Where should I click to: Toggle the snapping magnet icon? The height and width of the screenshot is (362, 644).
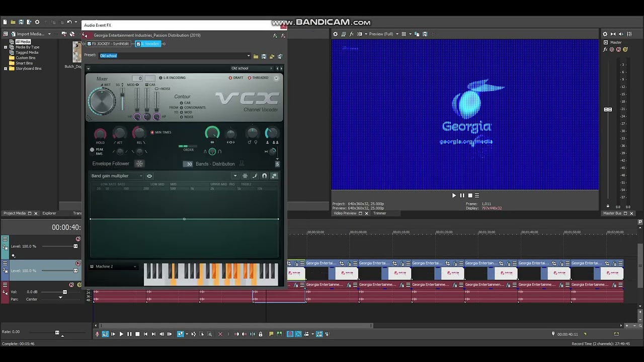coord(290,334)
